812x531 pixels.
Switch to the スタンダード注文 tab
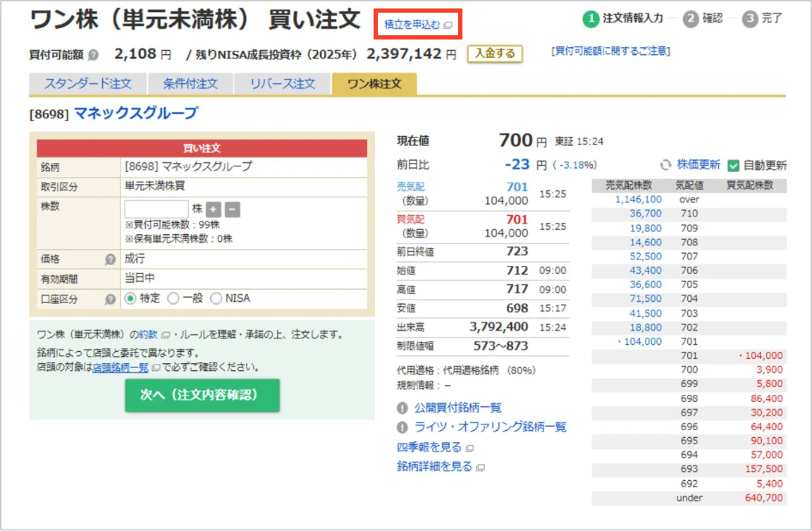88,84
